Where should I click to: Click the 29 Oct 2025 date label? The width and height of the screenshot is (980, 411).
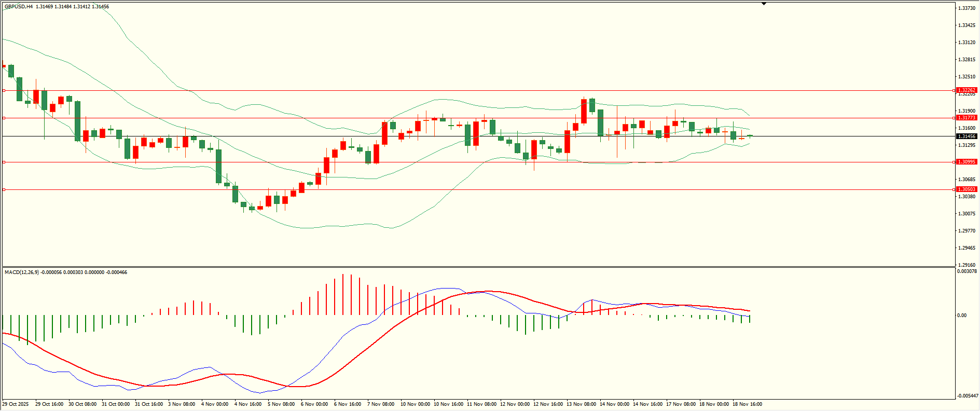point(16,404)
